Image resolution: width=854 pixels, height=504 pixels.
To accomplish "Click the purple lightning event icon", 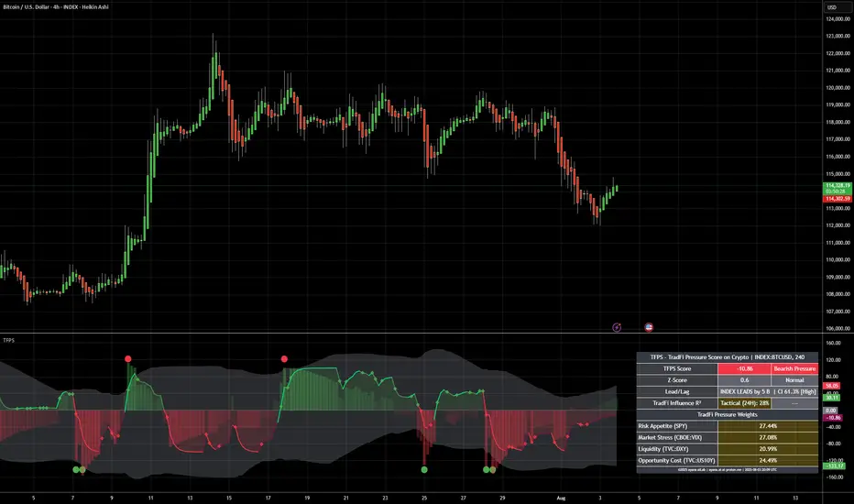I will (x=617, y=325).
